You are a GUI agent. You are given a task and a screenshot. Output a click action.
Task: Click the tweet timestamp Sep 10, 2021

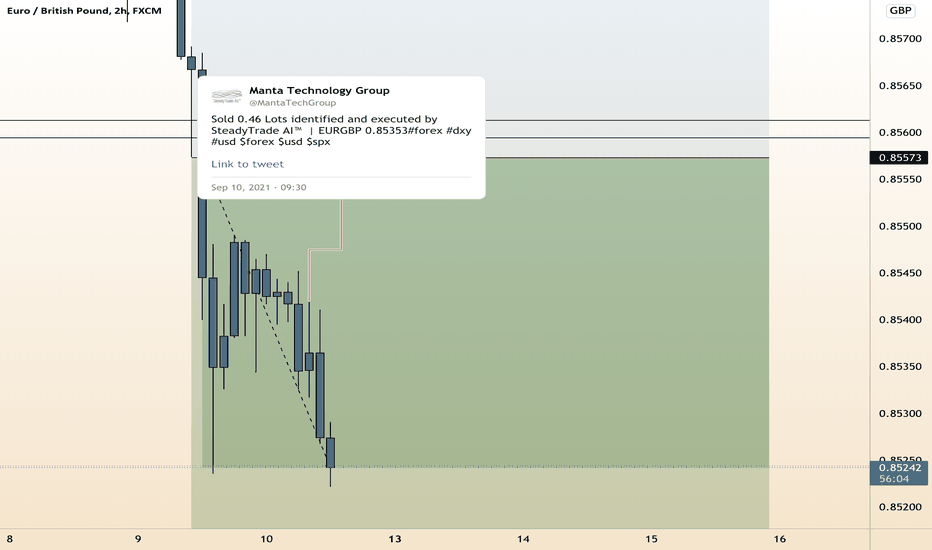[259, 187]
